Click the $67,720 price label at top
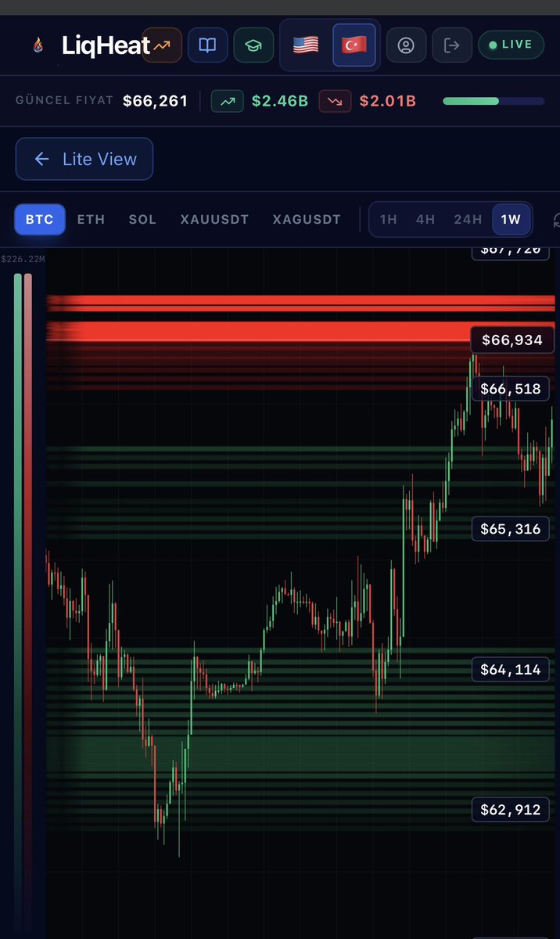Viewport: 560px width, 939px height. pyautogui.click(x=511, y=252)
